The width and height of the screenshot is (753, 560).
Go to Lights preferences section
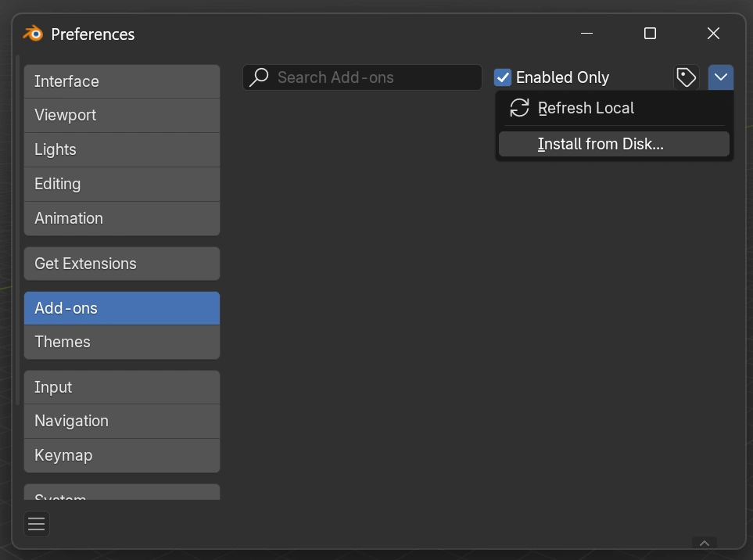122,149
